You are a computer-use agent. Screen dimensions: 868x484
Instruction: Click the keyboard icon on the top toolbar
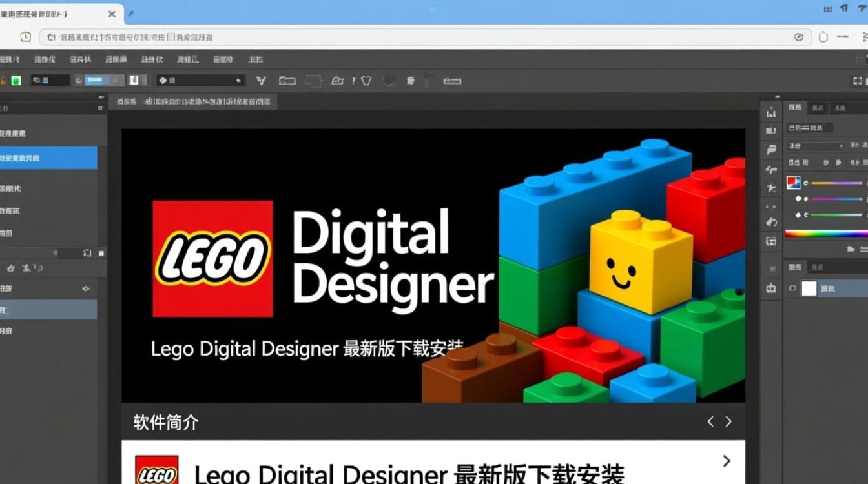coord(452,81)
